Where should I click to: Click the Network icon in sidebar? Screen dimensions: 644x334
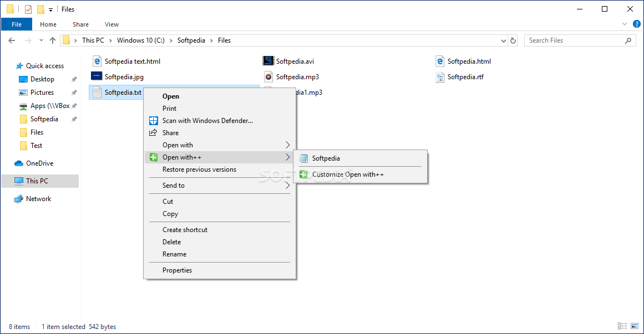tap(19, 199)
